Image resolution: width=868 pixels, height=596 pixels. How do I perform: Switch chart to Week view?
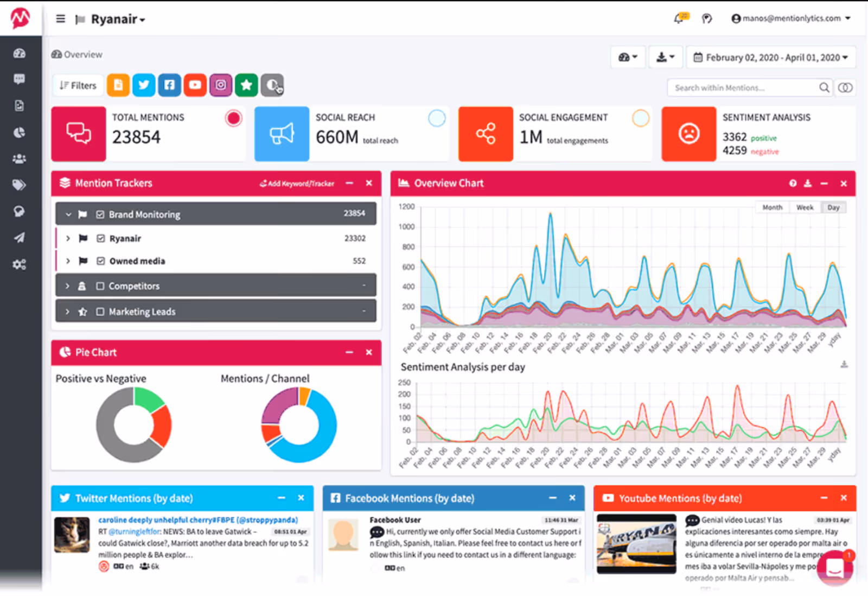pyautogui.click(x=805, y=207)
